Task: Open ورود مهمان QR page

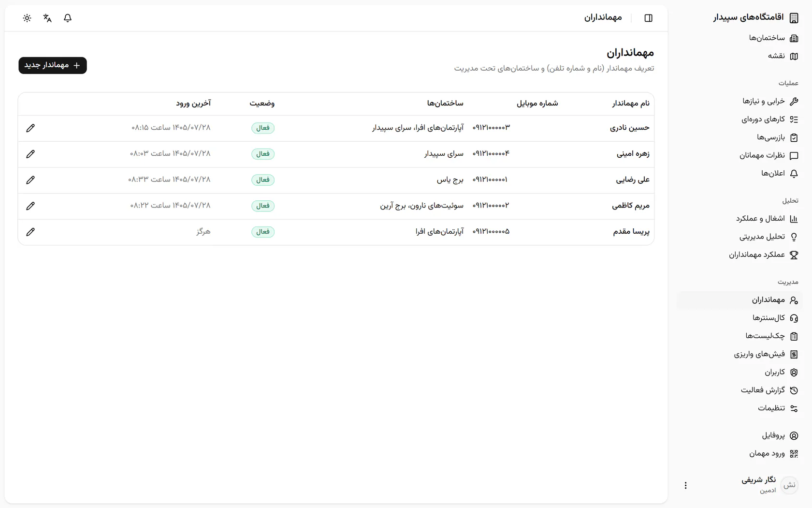Action: click(739, 453)
